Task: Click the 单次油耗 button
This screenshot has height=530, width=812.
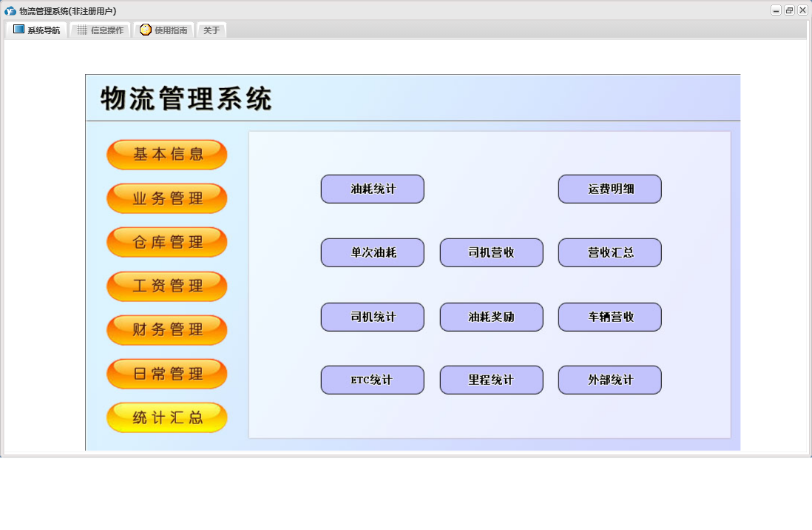Action: coord(372,253)
